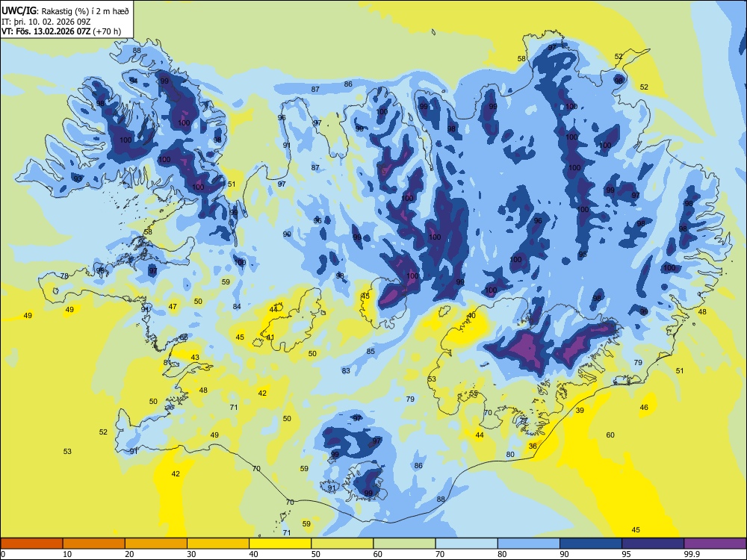
Task: Click the 99.9 legend scale label
Action: [x=692, y=554]
